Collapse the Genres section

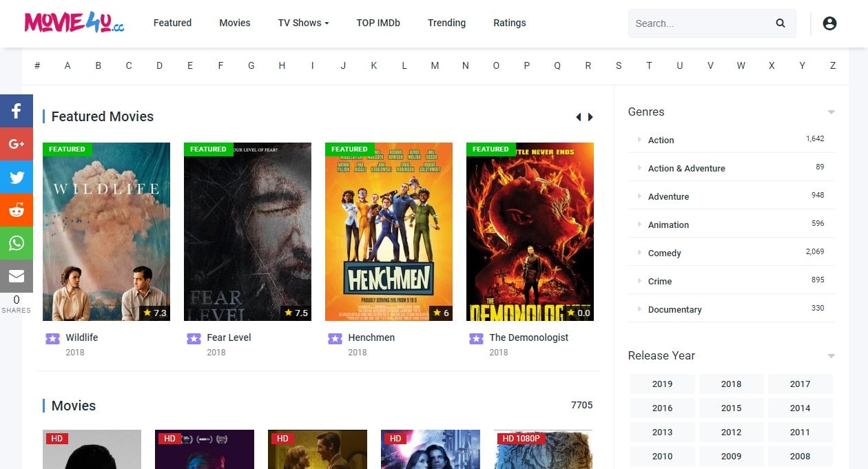click(x=831, y=112)
